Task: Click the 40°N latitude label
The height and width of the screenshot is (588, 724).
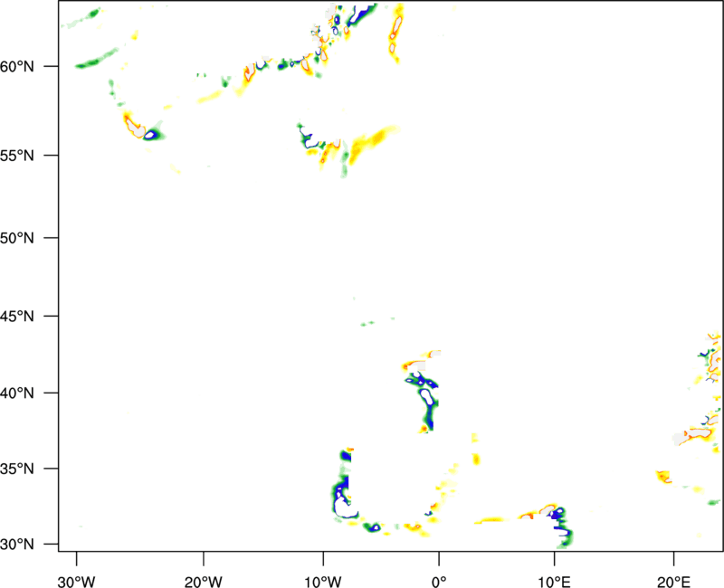Action: [x=17, y=394]
